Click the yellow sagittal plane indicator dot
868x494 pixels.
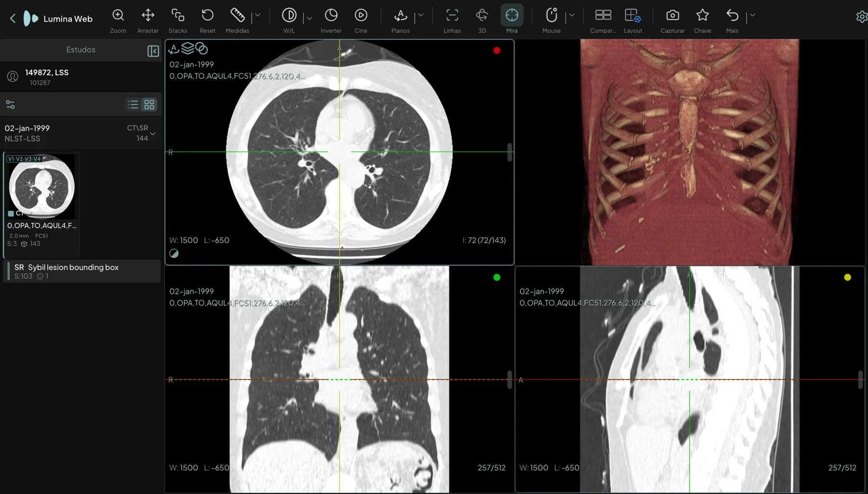click(x=847, y=277)
